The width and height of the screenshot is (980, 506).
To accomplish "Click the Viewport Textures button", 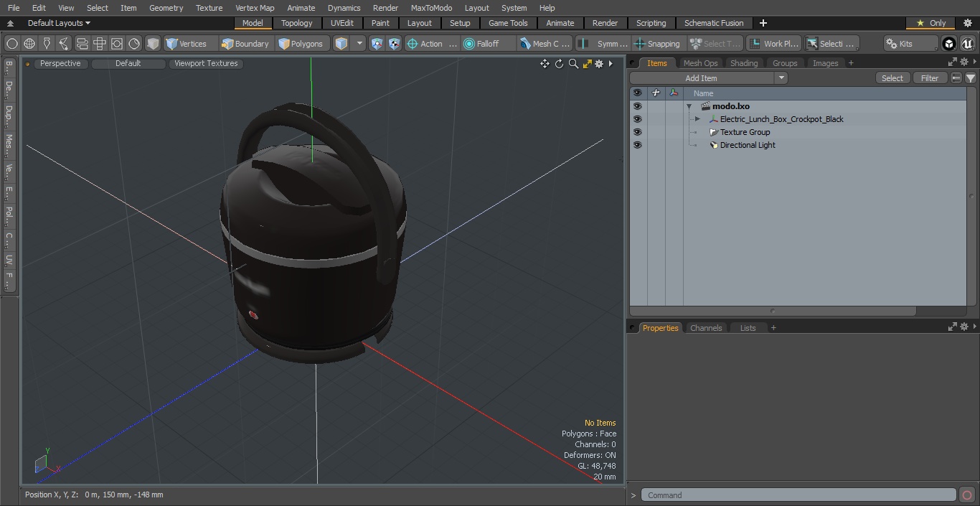I will 206,63.
